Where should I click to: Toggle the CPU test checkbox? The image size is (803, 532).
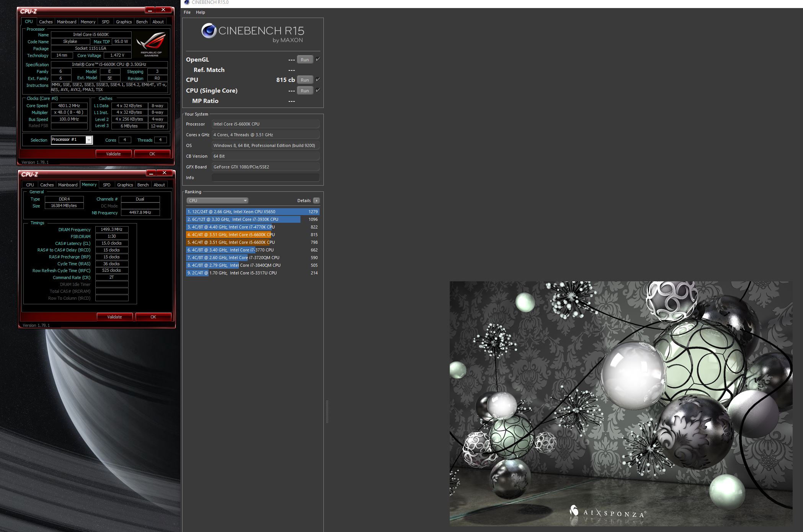tap(318, 80)
